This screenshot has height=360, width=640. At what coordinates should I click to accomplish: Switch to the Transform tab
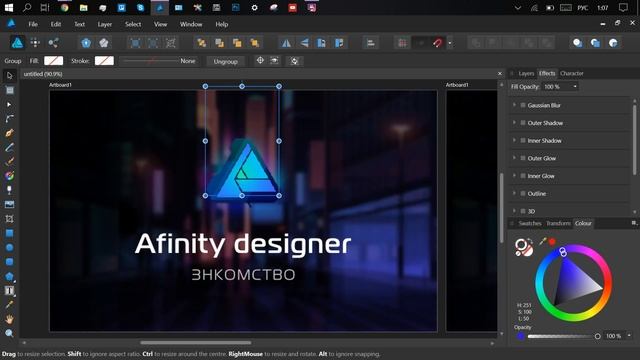558,223
